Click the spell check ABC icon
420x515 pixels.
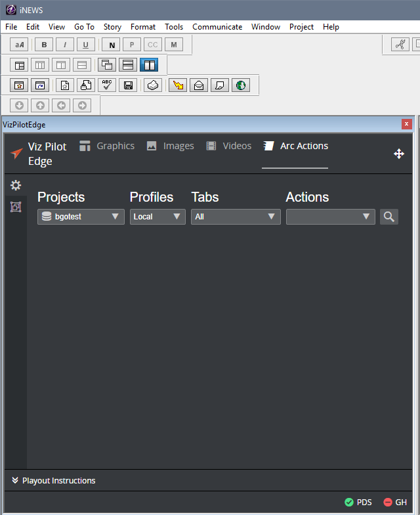point(107,85)
